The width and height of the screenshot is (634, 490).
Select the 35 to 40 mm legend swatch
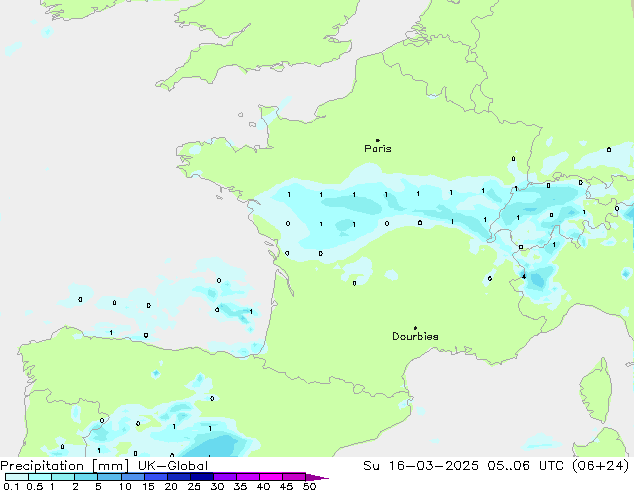click(x=247, y=477)
